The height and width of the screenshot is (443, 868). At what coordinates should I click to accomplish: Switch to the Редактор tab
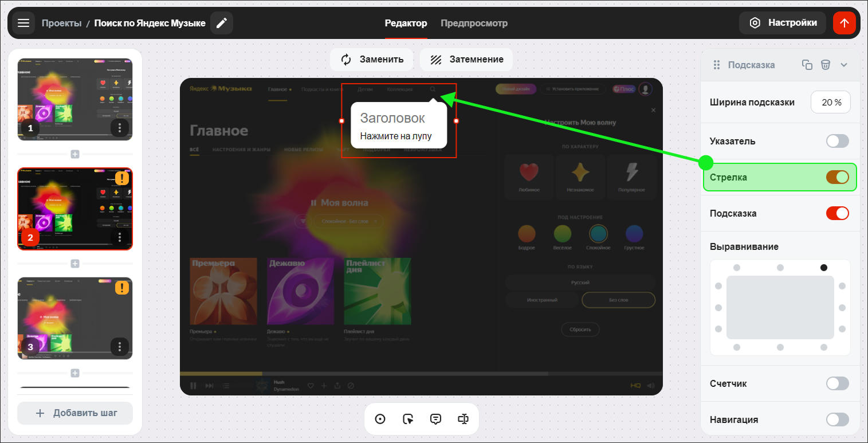[406, 23]
